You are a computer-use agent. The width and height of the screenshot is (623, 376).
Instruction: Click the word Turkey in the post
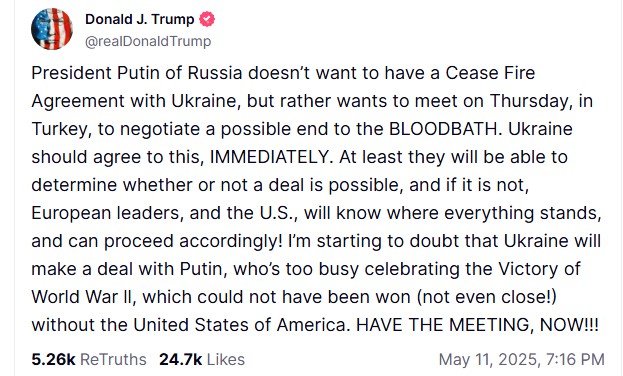tap(60, 130)
